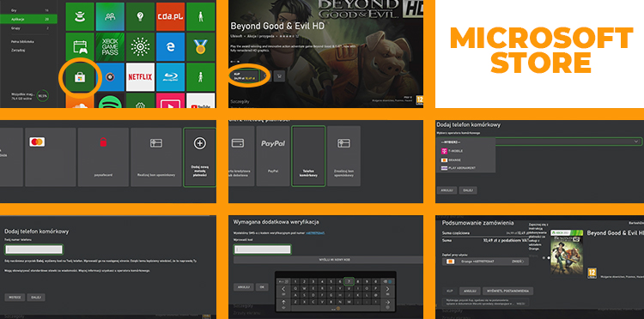
Task: Open the YouTube app tile
Action: pos(200,100)
